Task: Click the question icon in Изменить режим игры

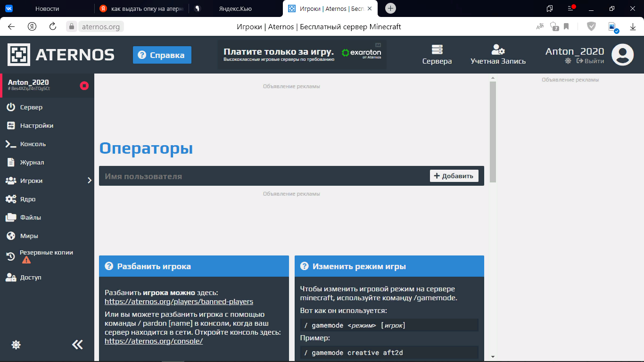Action: click(305, 266)
